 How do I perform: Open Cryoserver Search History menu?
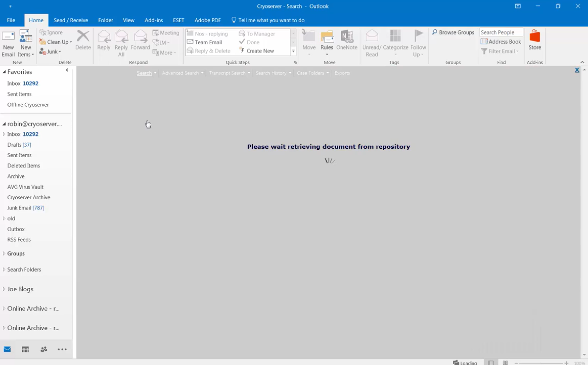click(x=273, y=73)
